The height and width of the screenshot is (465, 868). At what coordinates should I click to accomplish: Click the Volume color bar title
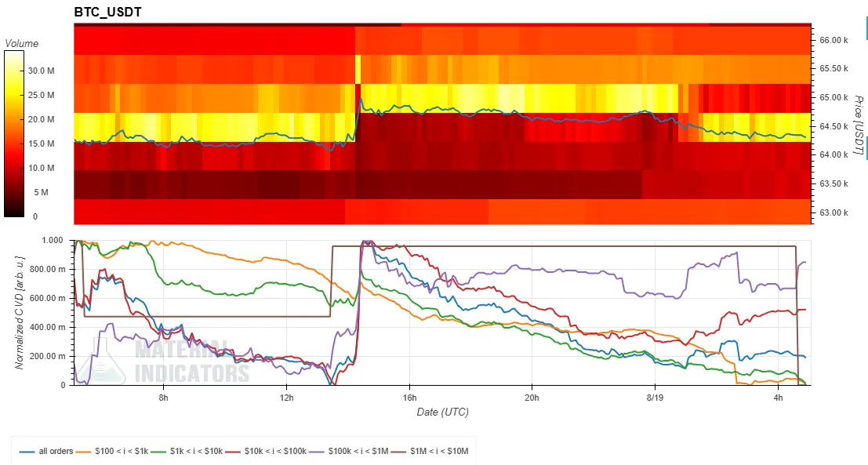click(x=22, y=43)
